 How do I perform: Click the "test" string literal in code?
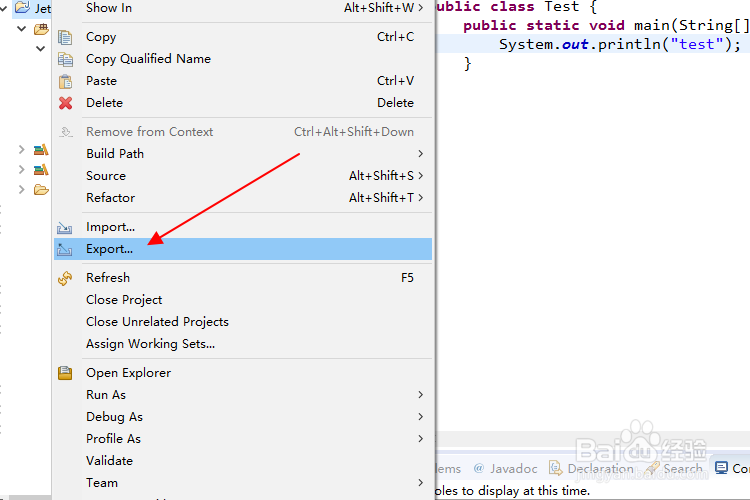tap(696, 44)
